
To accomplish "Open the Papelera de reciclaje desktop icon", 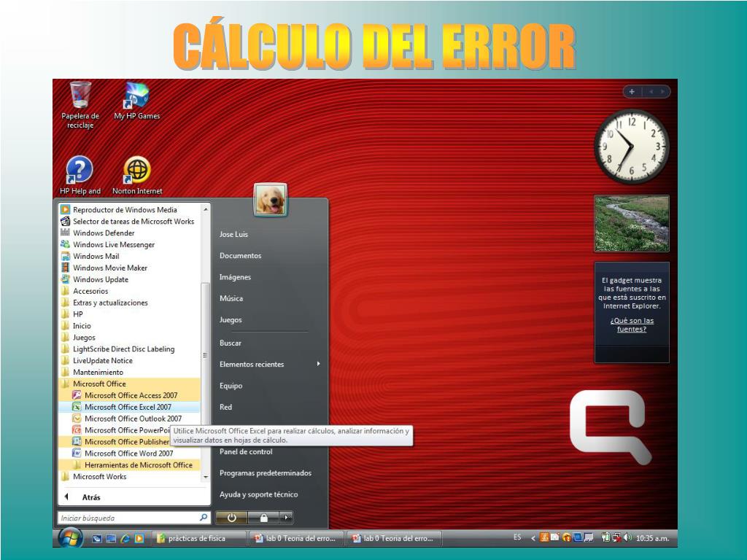I will pyautogui.click(x=80, y=104).
